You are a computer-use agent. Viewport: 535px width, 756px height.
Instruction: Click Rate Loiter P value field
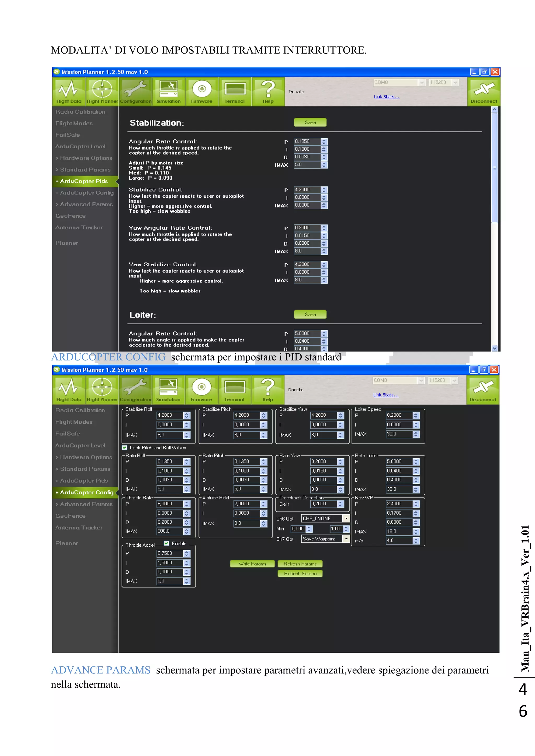coord(399,462)
